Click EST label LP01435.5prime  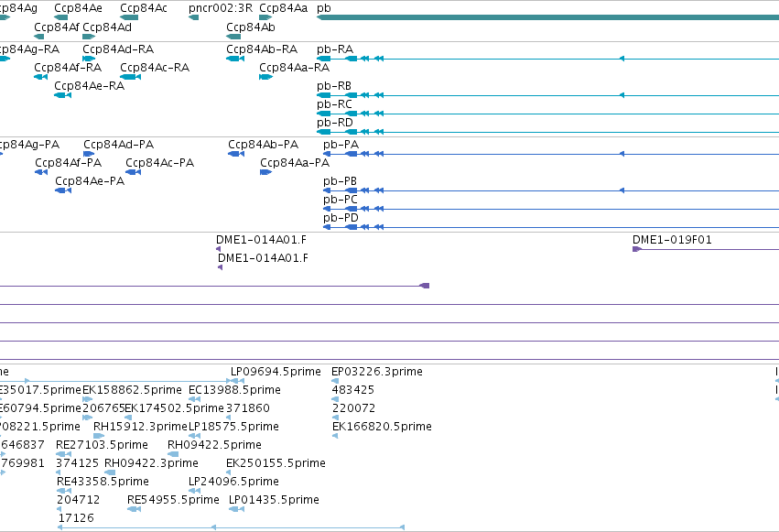tap(274, 500)
